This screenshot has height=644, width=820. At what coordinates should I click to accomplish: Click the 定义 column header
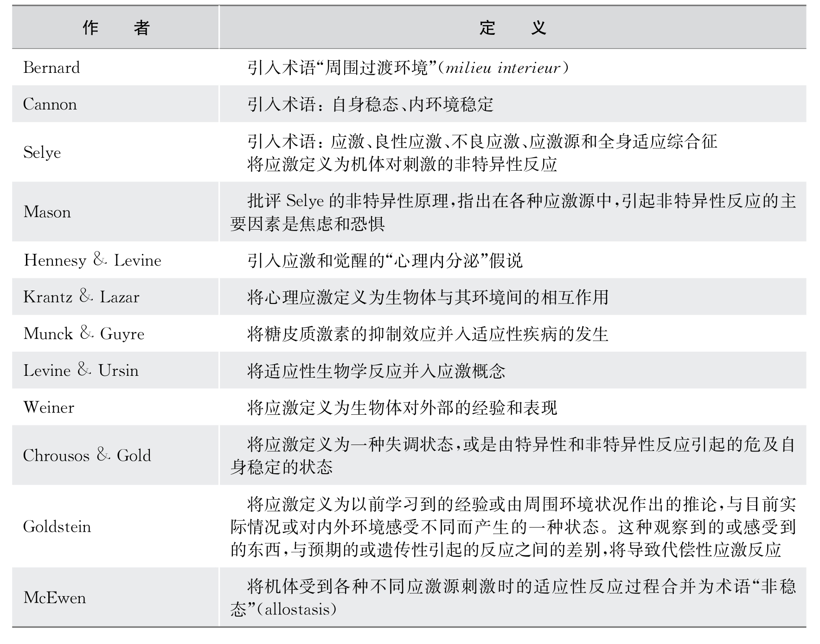click(x=512, y=28)
